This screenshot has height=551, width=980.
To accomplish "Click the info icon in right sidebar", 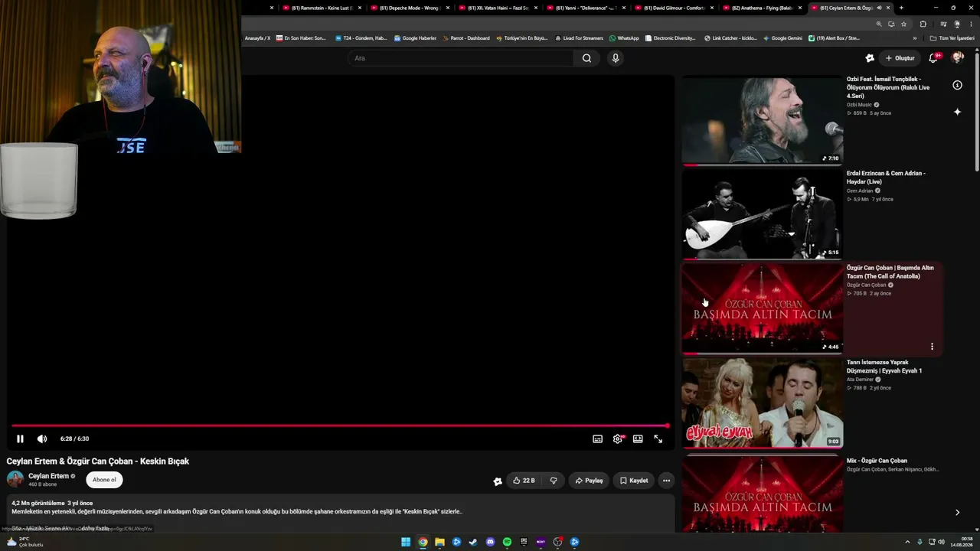I will (957, 85).
